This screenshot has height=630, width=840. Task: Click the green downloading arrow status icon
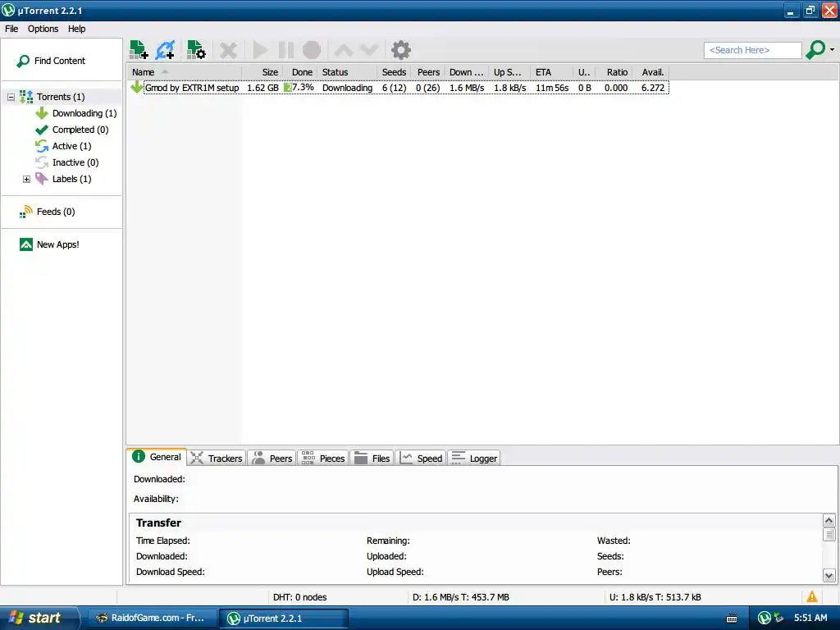coord(136,87)
